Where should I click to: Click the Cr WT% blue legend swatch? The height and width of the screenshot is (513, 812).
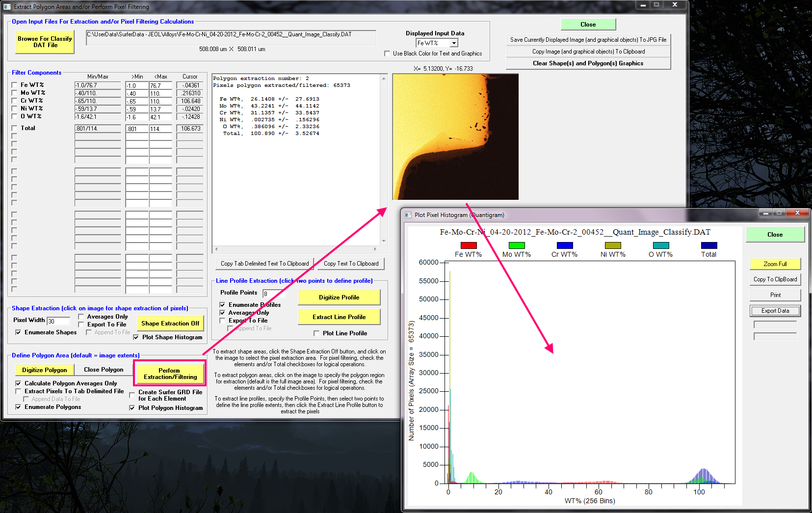tap(565, 245)
